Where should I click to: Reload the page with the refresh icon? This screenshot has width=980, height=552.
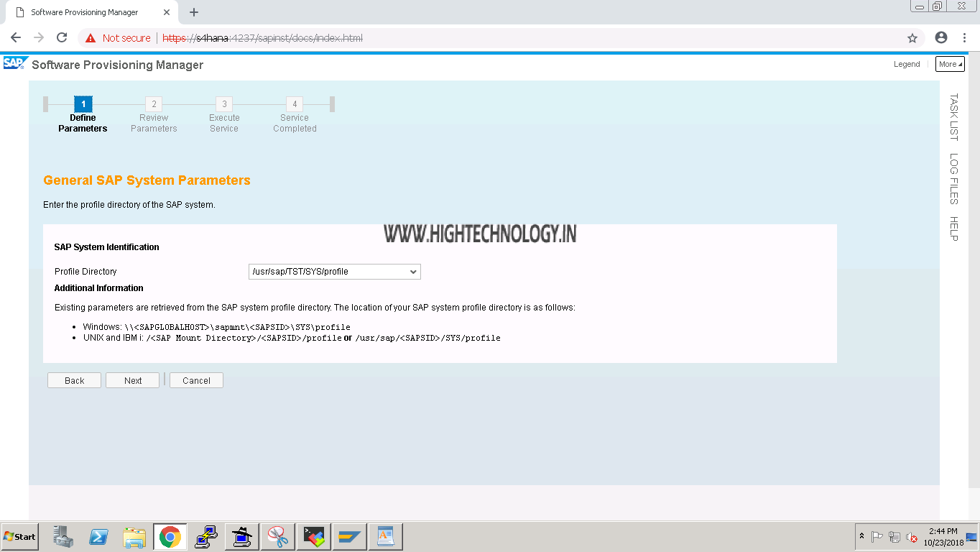(62, 38)
